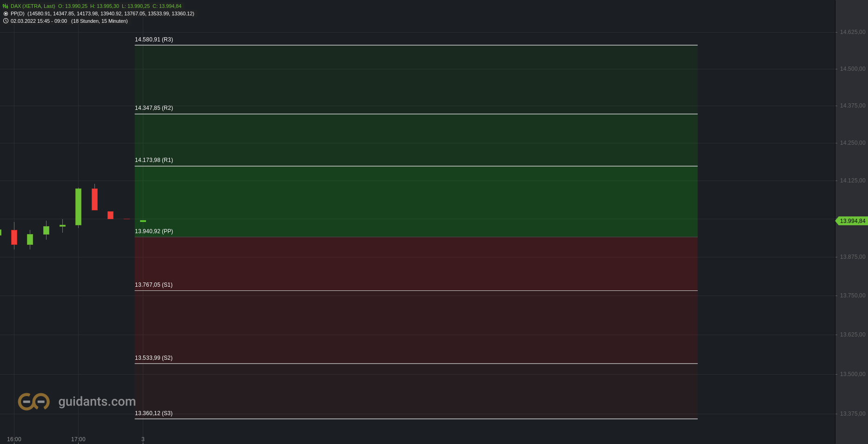Viewport: 868px width, 444px height.
Task: Click the 16:00 time axis marker
Action: [14, 439]
